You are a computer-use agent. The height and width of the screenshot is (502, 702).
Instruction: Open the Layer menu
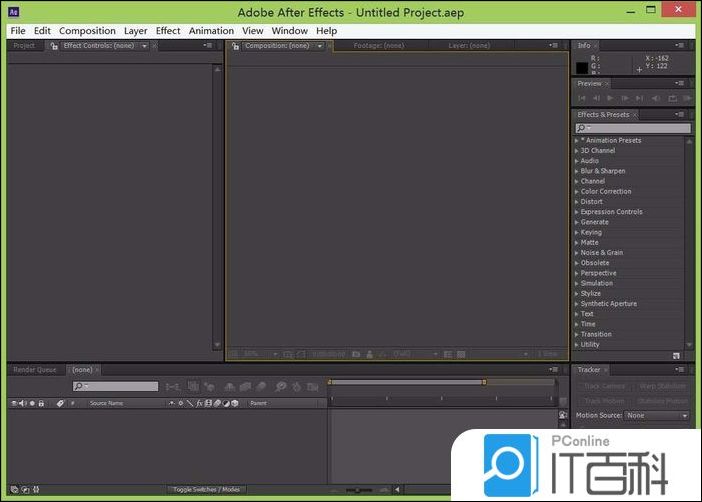[136, 31]
